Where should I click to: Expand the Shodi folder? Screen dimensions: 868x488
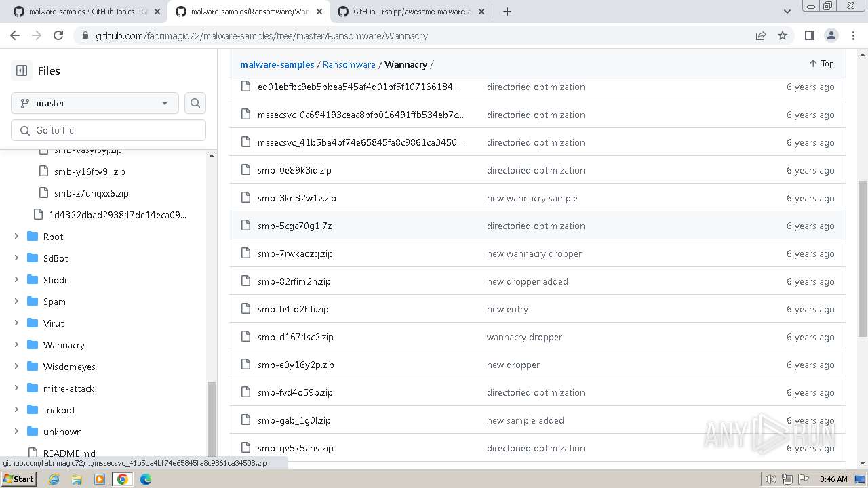point(16,280)
